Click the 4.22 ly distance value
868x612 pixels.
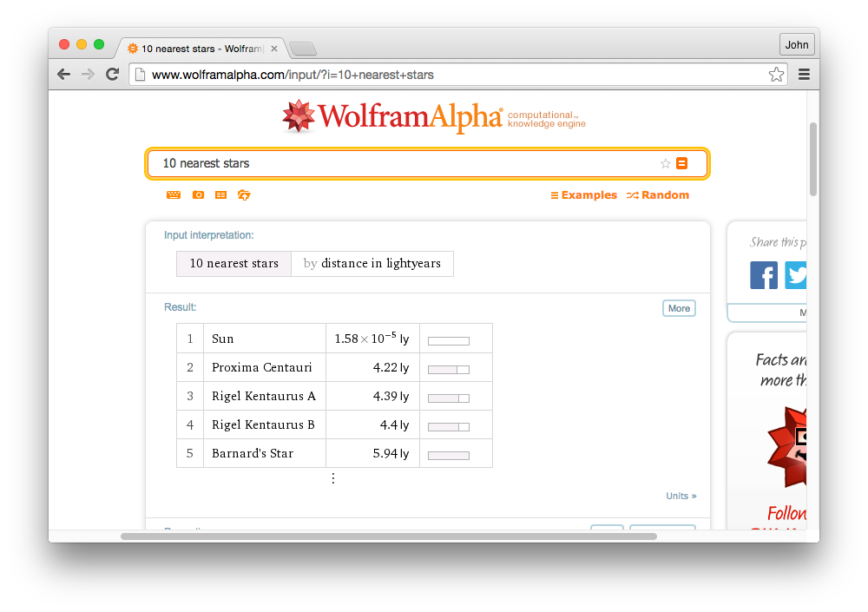[x=391, y=367]
